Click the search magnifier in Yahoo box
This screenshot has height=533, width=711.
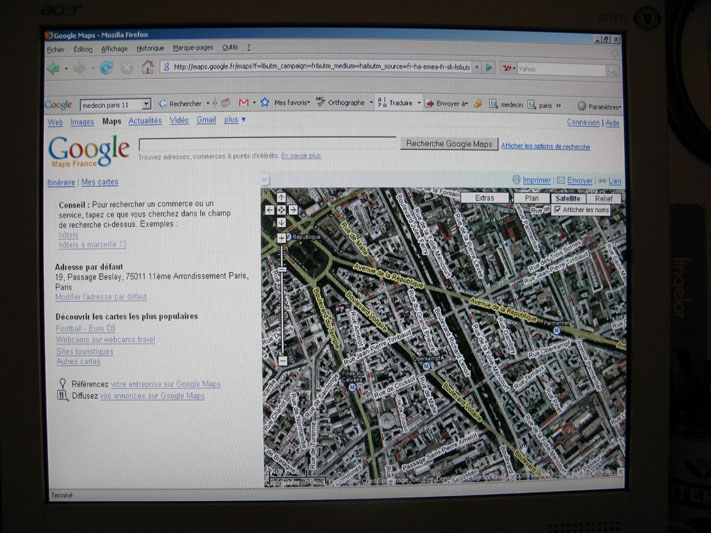612,70
